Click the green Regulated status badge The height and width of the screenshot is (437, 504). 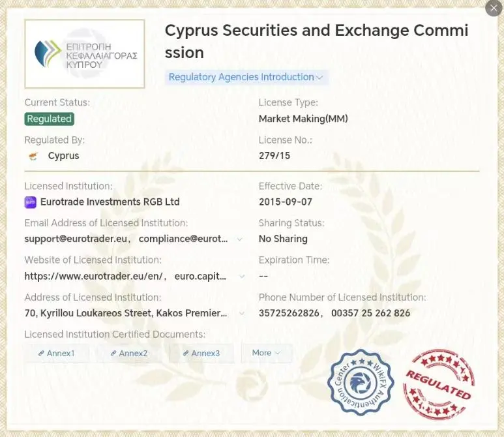tap(49, 119)
